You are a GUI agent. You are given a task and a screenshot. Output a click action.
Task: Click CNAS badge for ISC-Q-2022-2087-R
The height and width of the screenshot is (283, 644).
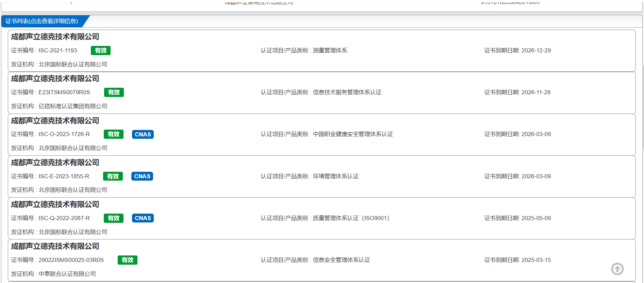pos(143,218)
